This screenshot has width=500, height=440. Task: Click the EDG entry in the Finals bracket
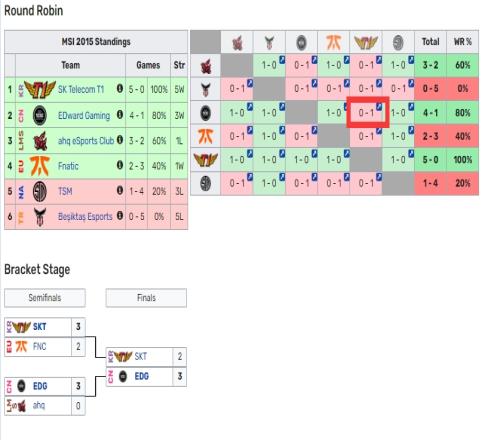(142, 376)
